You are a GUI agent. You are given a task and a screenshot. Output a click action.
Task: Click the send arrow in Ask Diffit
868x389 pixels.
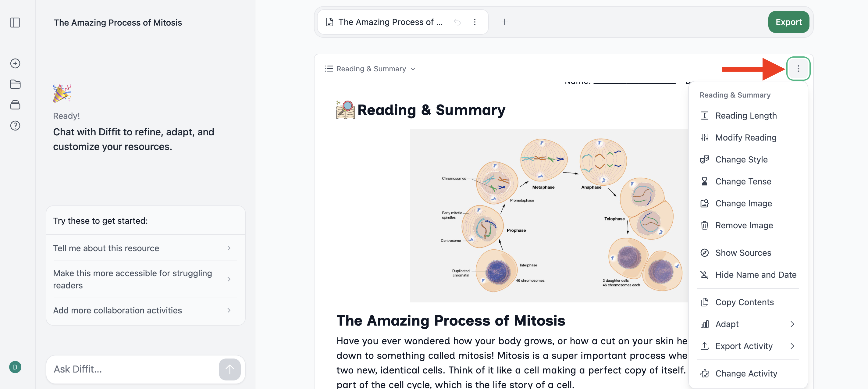(x=229, y=369)
